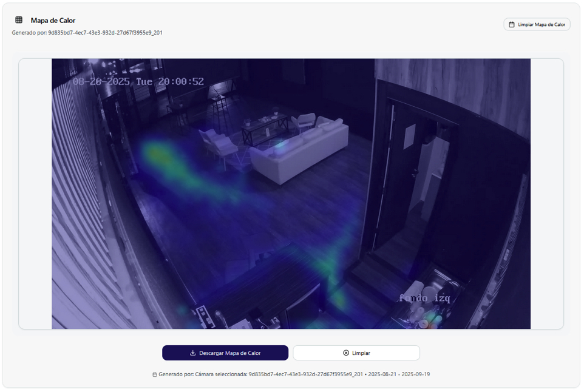Screen dimensions: 584x392
Task: Click the 'Cámara seleccionada' footer text
Action: pos(221,375)
